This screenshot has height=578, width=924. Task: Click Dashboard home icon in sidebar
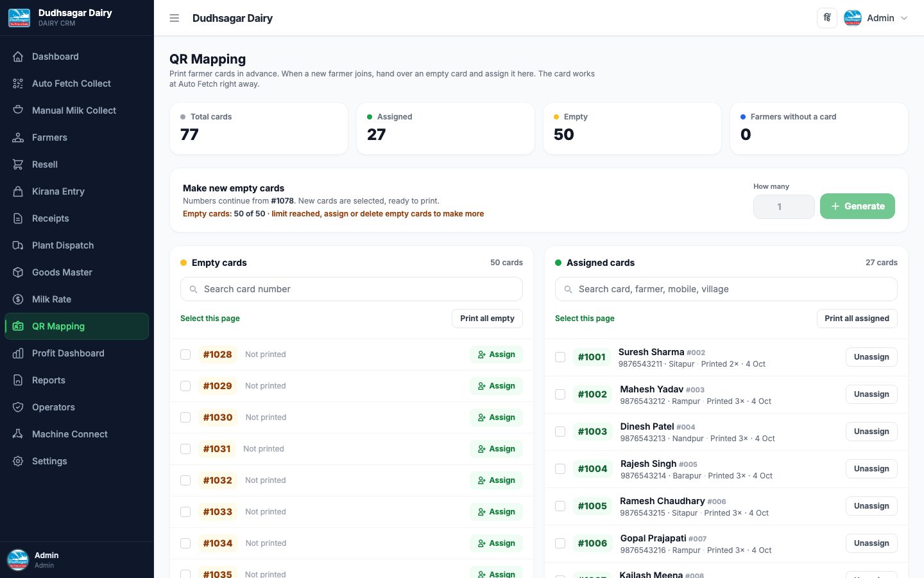click(18, 57)
